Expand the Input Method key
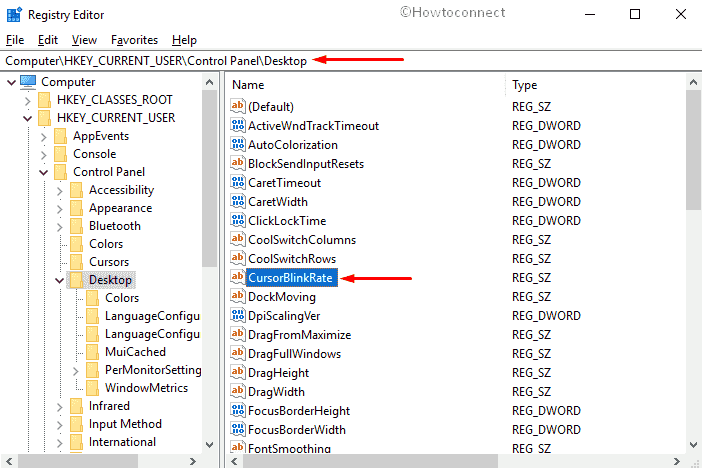The image size is (702, 468). tap(60, 425)
